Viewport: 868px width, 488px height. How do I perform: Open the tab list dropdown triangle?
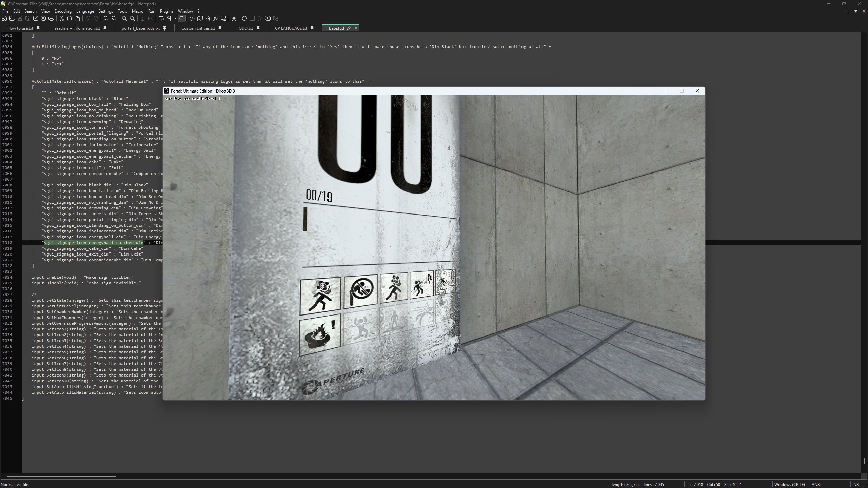click(856, 11)
